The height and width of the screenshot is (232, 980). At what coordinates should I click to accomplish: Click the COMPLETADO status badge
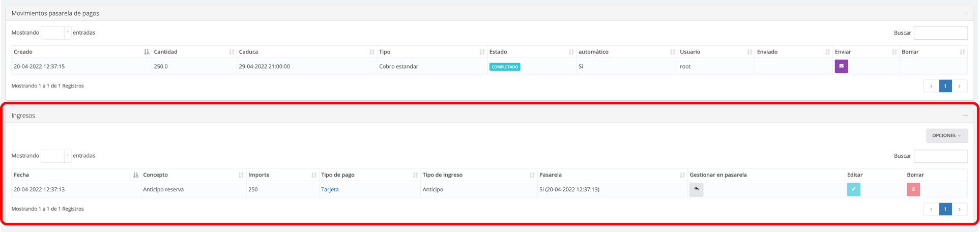point(504,67)
